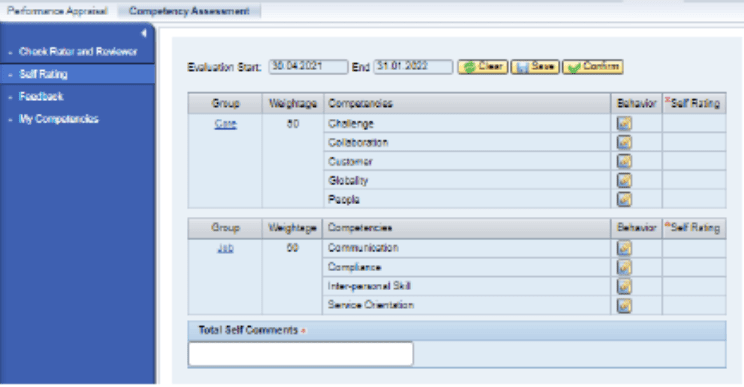Open behavior icon for Compliance competency

click(624, 267)
